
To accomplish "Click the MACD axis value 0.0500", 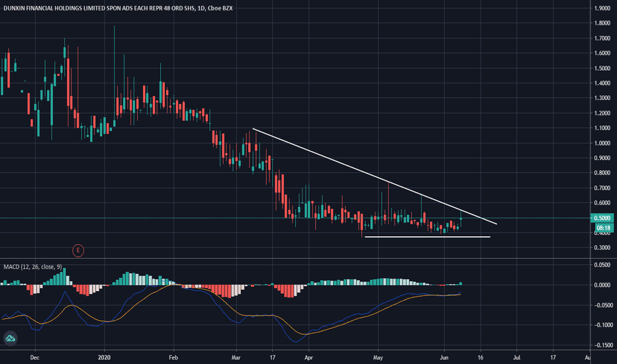I will (603, 265).
